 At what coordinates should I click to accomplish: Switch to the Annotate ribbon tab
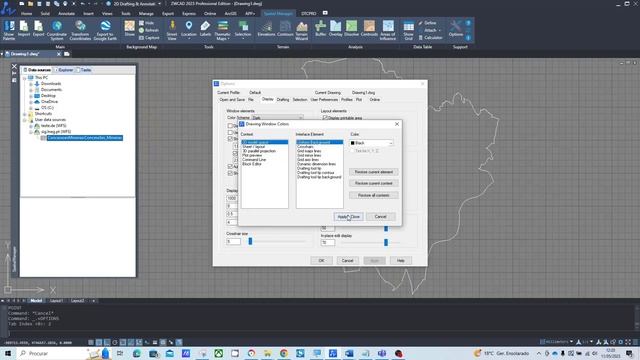pyautogui.click(x=66, y=13)
